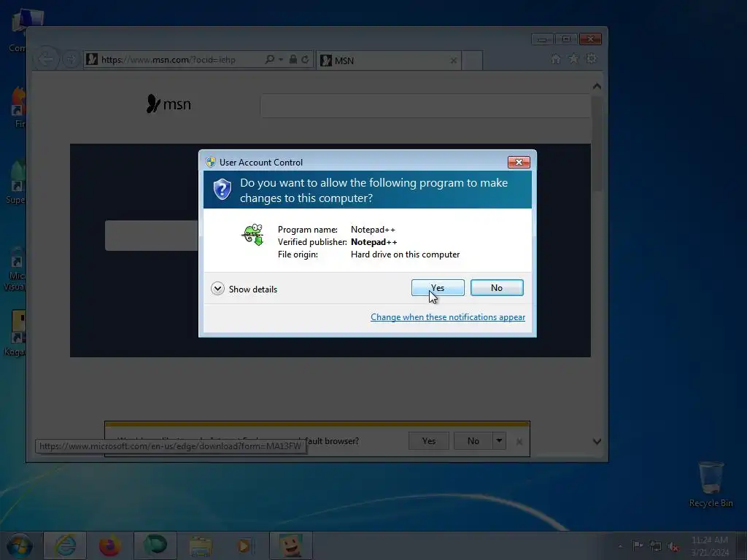Show hidden system tray icons
Image resolution: width=747 pixels, height=560 pixels.
tap(620, 546)
